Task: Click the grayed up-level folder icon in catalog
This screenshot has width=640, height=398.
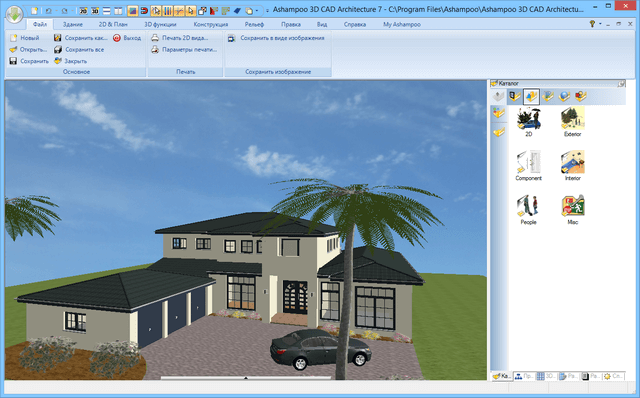Action: [498, 97]
